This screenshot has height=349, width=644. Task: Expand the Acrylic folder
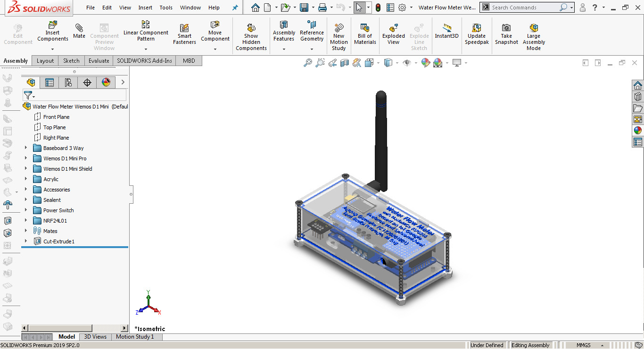[x=26, y=179]
